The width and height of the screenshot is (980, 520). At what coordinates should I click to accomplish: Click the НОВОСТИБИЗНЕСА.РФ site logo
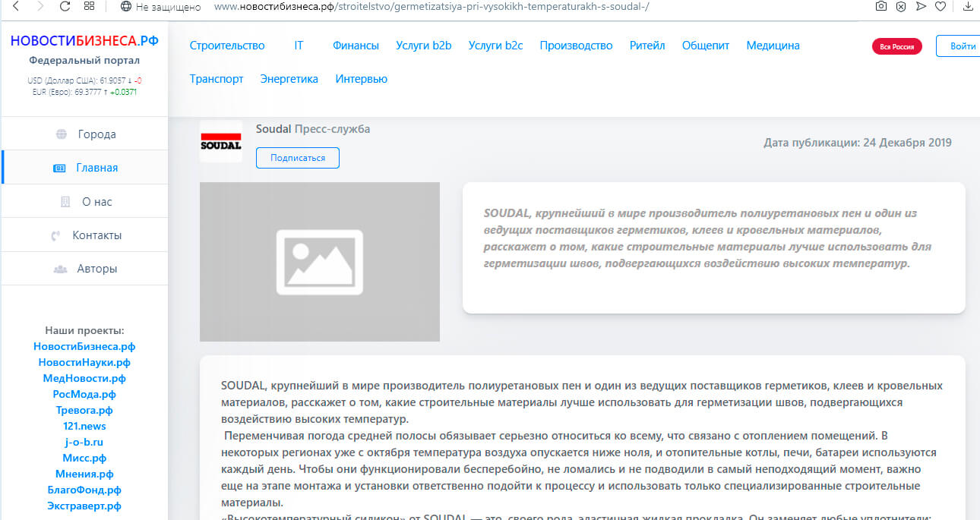click(84, 40)
